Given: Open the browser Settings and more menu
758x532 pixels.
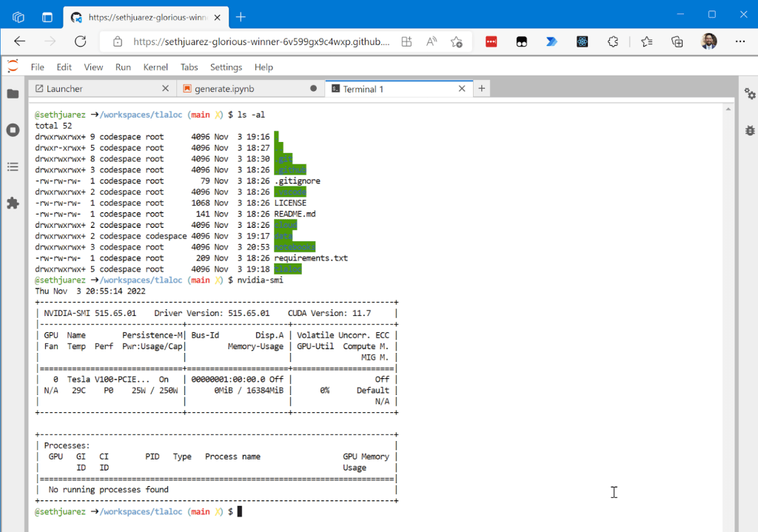Looking at the screenshot, I should point(739,42).
